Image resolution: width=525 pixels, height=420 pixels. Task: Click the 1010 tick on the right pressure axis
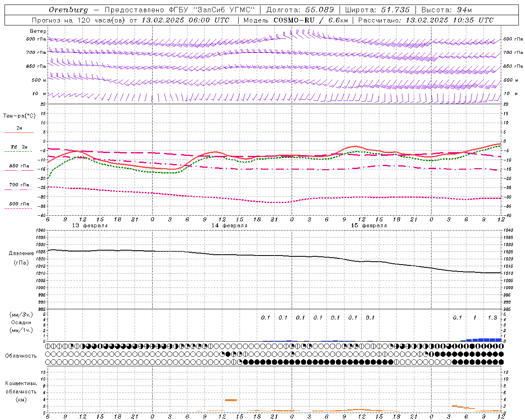point(508,273)
